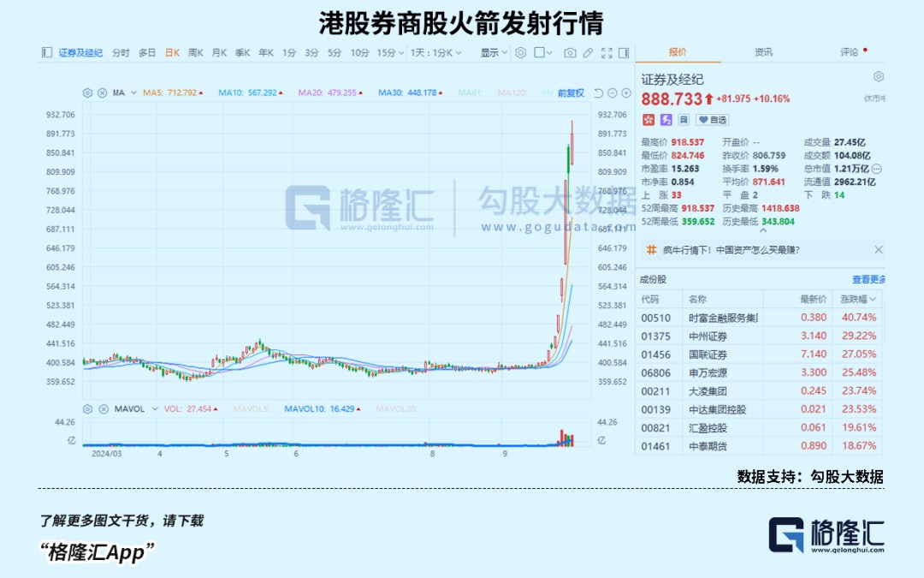Image resolution: width=924 pixels, height=578 pixels.
Task: Select the 5分 minute interval
Action: 335,52
